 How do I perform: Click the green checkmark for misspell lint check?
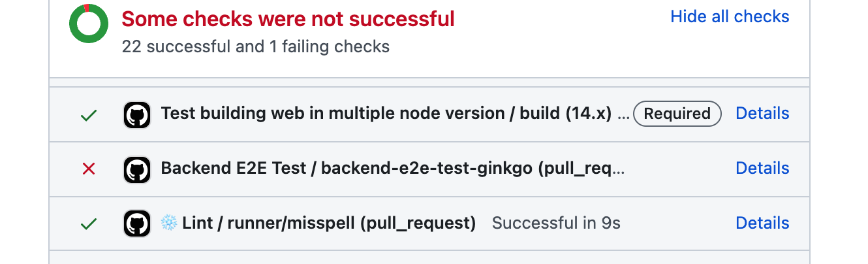88,224
